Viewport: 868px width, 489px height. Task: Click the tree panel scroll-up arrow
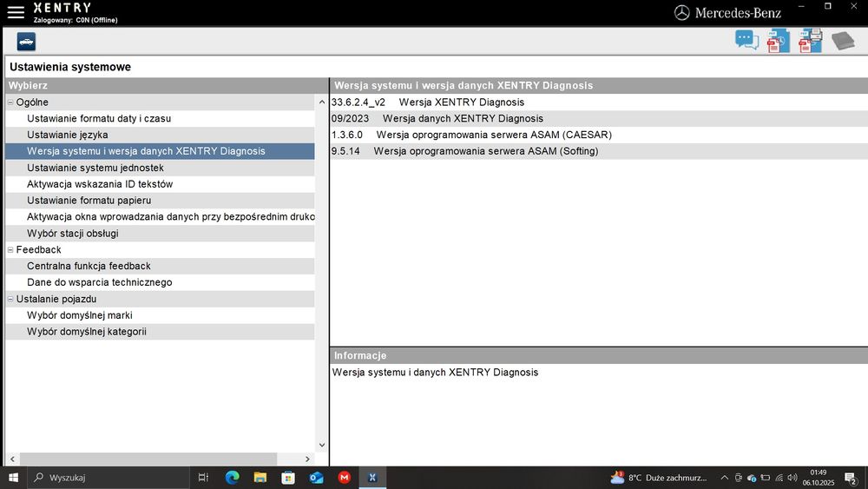click(322, 102)
